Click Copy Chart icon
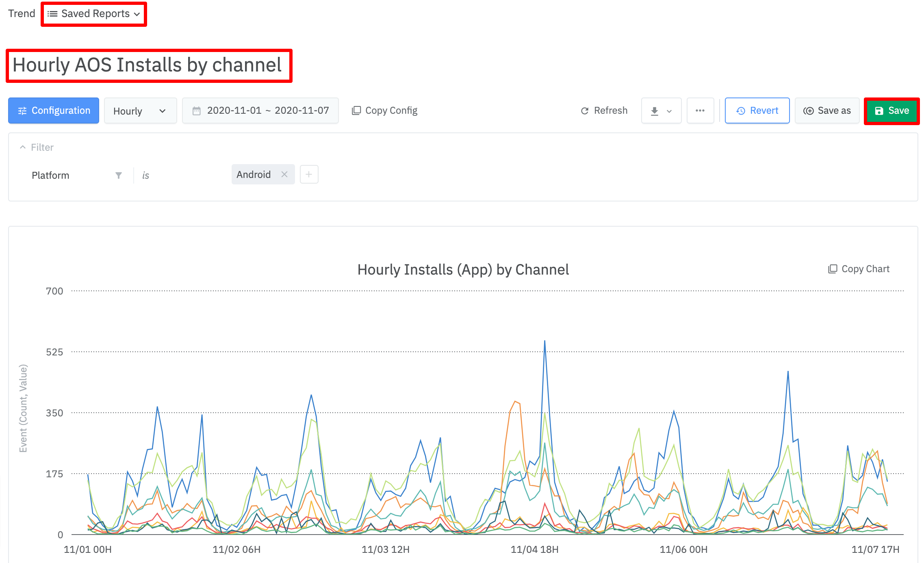 click(x=833, y=269)
